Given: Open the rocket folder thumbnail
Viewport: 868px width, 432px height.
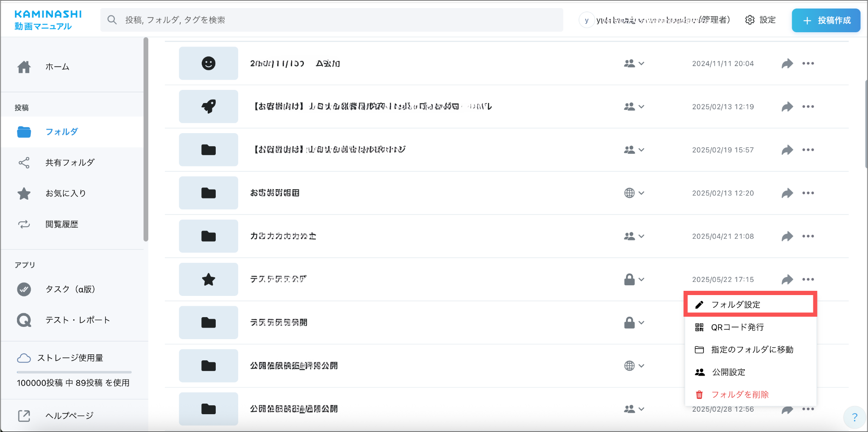Looking at the screenshot, I should [209, 107].
